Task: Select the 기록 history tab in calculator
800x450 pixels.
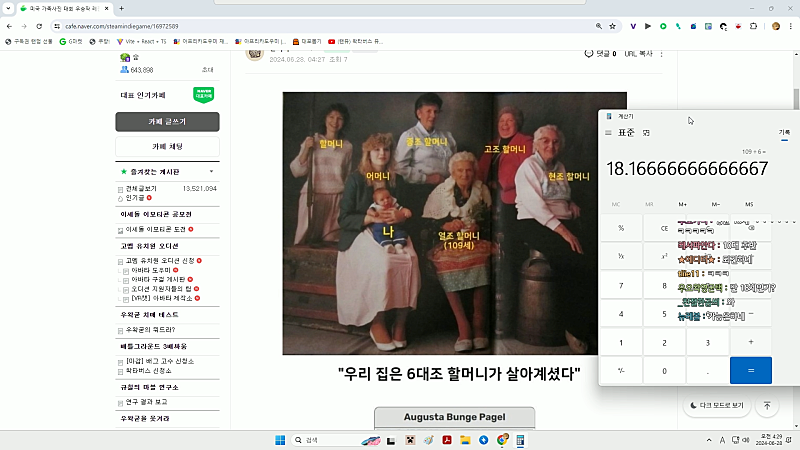Action: click(784, 132)
